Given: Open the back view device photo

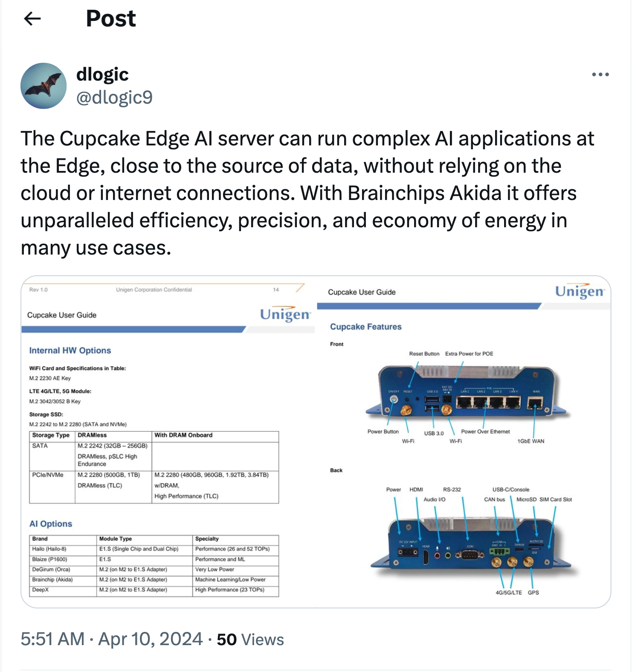Looking at the screenshot, I should (473, 546).
